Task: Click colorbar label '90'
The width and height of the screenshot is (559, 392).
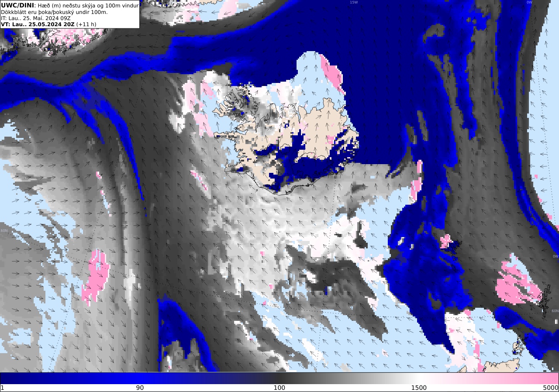Action: tap(140, 388)
